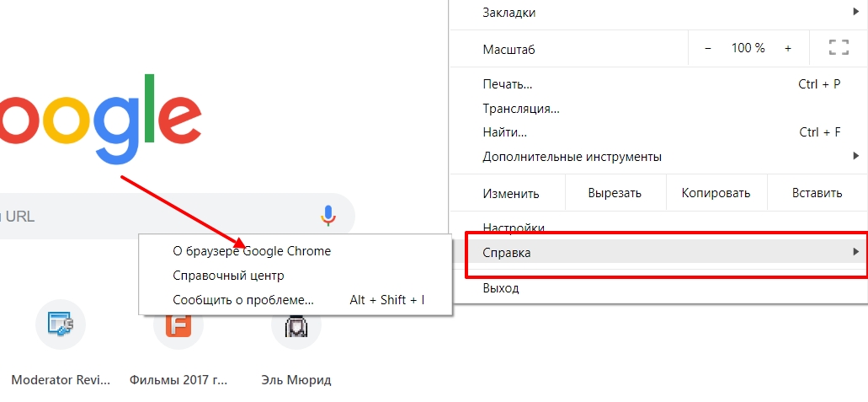Click Выход to quit Chrome
Viewport: 868px width, 402px height.
[x=501, y=288]
